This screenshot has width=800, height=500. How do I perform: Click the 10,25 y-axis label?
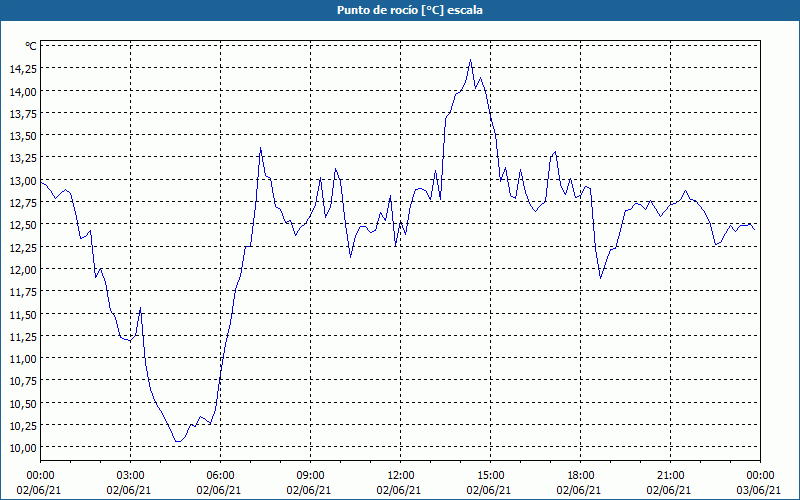point(23,426)
